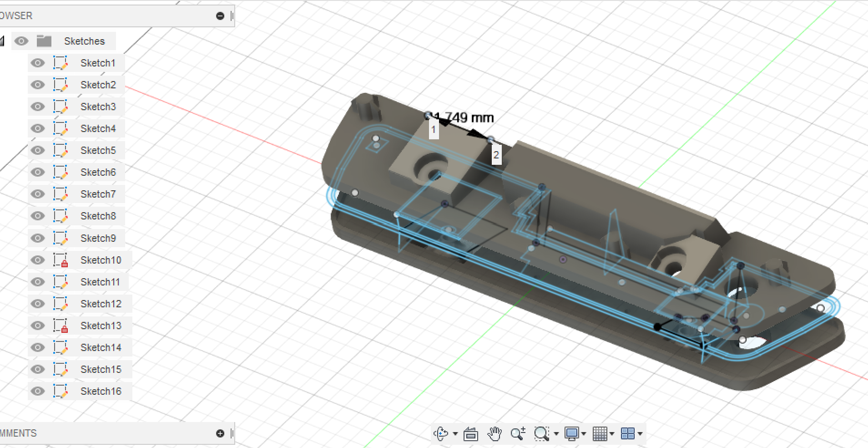868x448 pixels.
Task: Click the Sketch2 sketch icon
Action: (x=61, y=85)
